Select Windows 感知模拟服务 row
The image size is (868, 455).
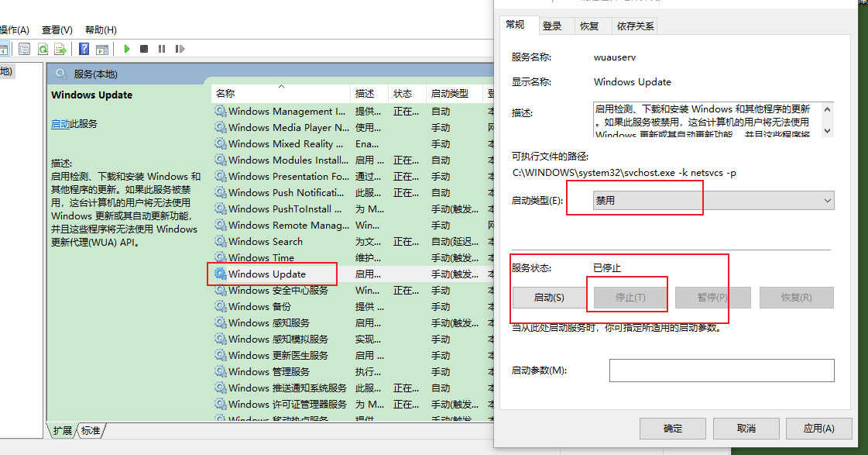click(x=352, y=339)
